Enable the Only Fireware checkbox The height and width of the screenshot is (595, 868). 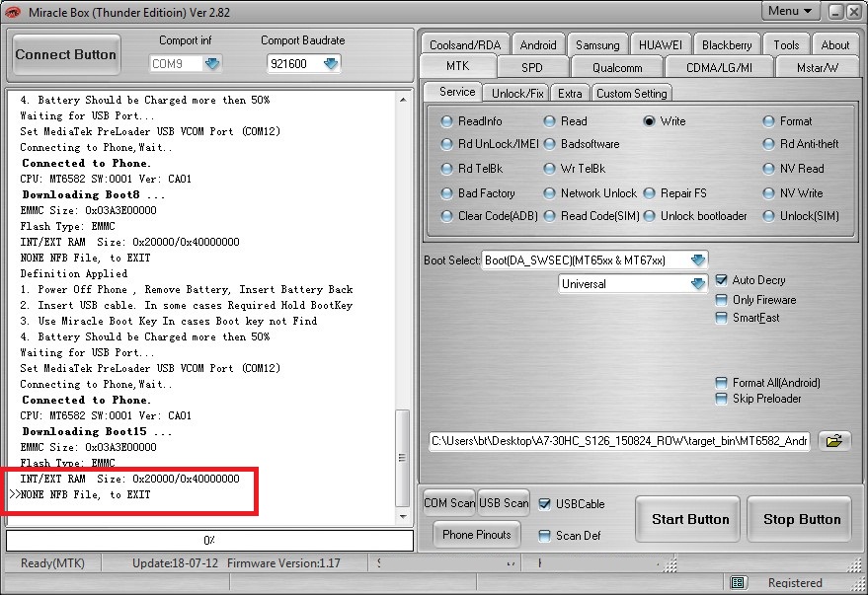[721, 300]
